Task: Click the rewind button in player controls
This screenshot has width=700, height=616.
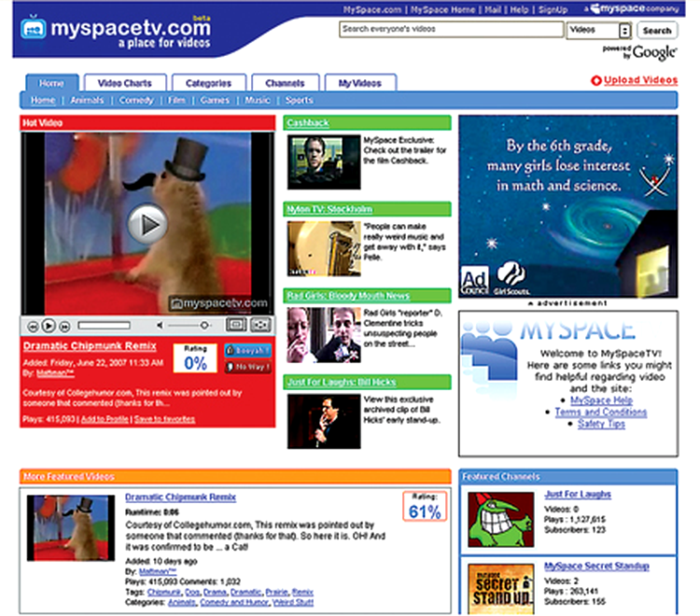Action: 33,327
